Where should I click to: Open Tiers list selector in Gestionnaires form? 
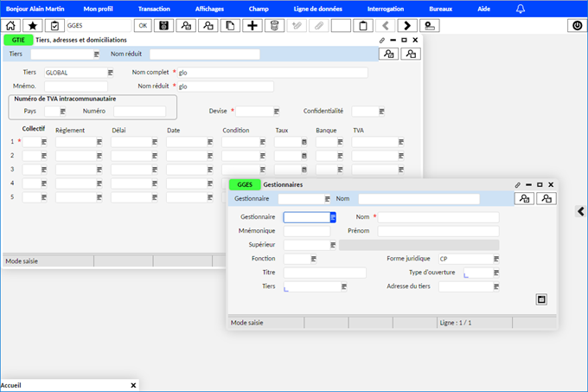(344, 286)
